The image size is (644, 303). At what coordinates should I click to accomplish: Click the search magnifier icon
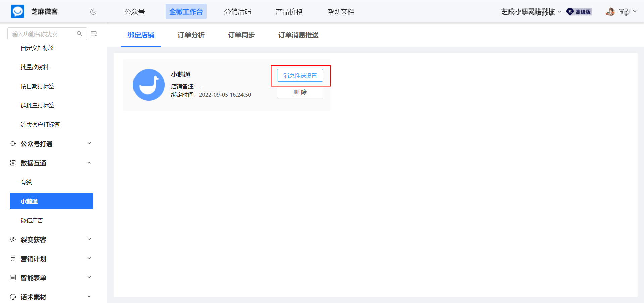tap(79, 34)
